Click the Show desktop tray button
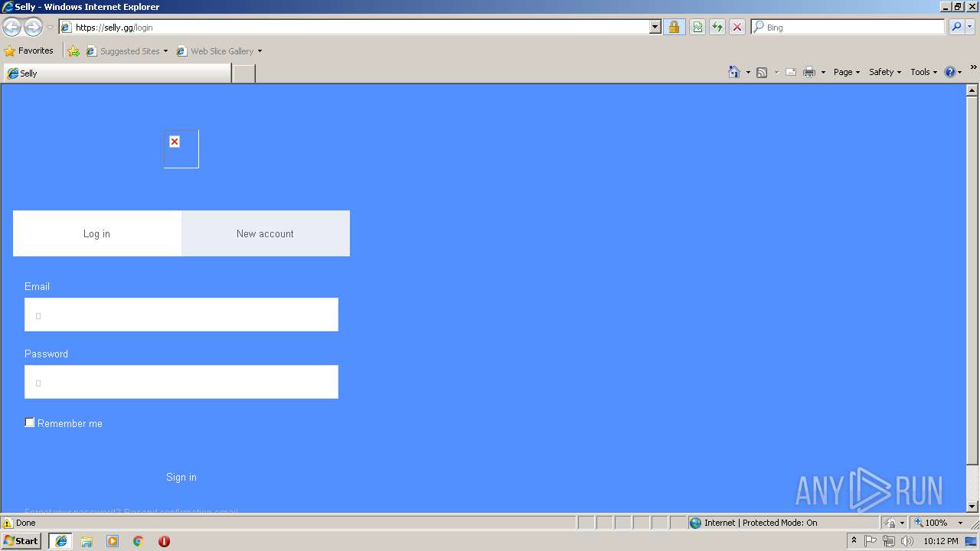This screenshot has height=551, width=980. click(972, 541)
